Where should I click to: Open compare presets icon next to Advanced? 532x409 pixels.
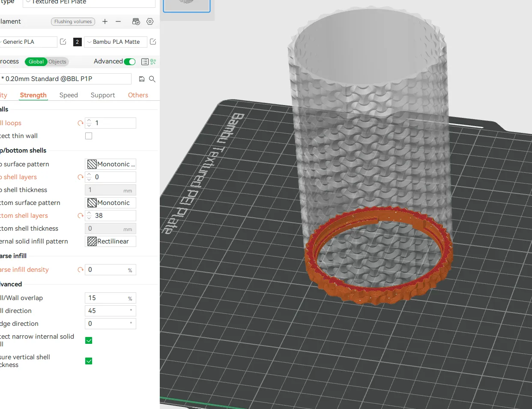(153, 62)
